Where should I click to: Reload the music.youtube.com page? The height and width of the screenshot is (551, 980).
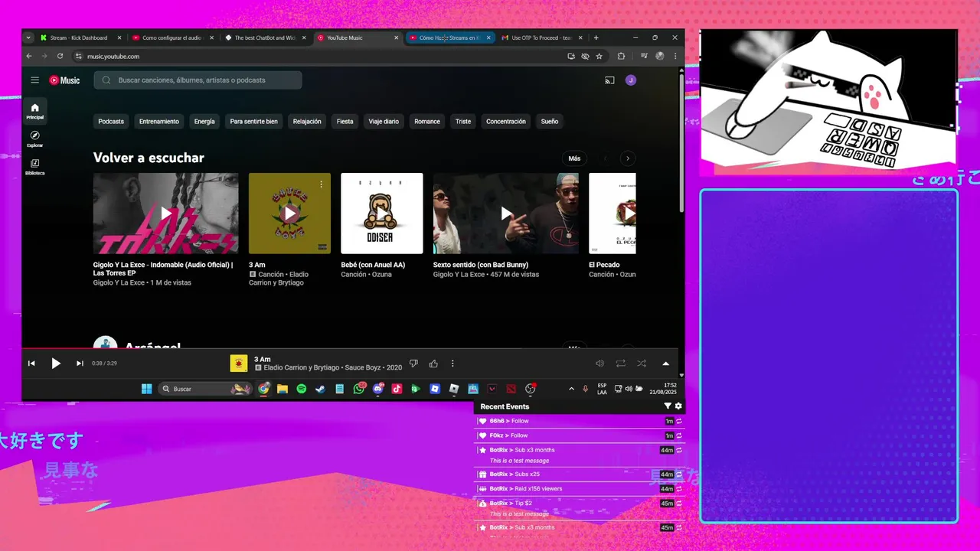60,56
